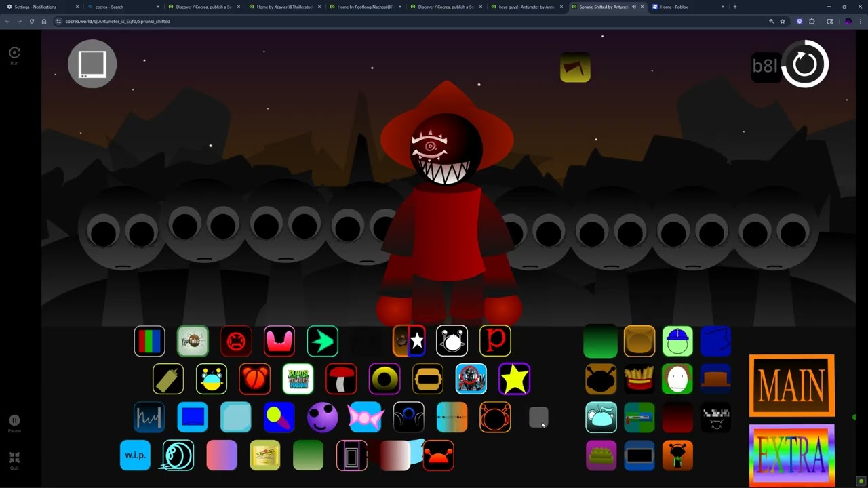The image size is (868, 488).
Task: Select the blue ring headphones icon
Action: 409,417
